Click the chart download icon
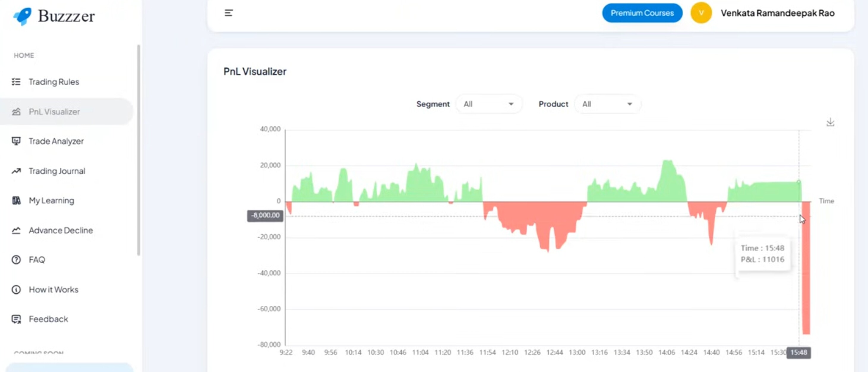Screen dimensions: 868x372 (830, 122)
